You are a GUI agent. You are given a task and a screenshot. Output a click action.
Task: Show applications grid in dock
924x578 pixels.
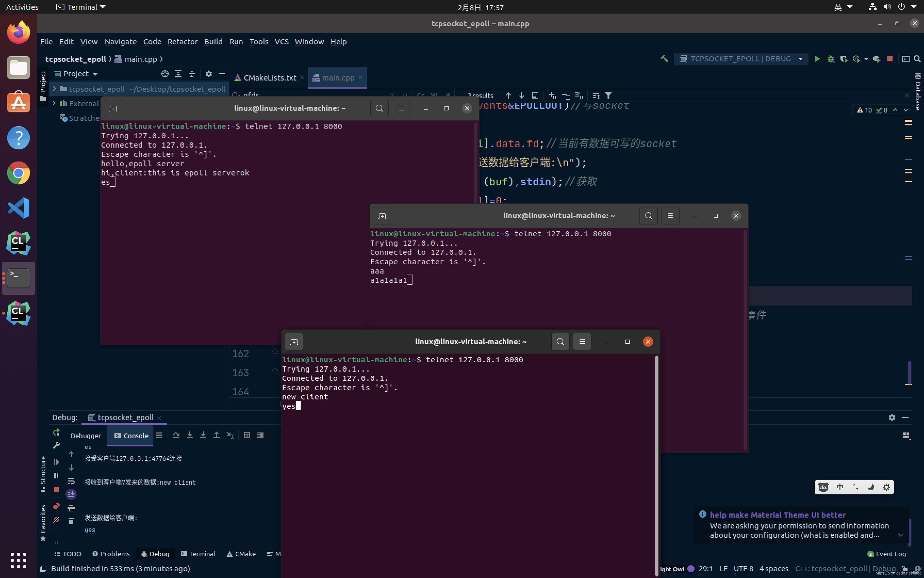pyautogui.click(x=18, y=560)
